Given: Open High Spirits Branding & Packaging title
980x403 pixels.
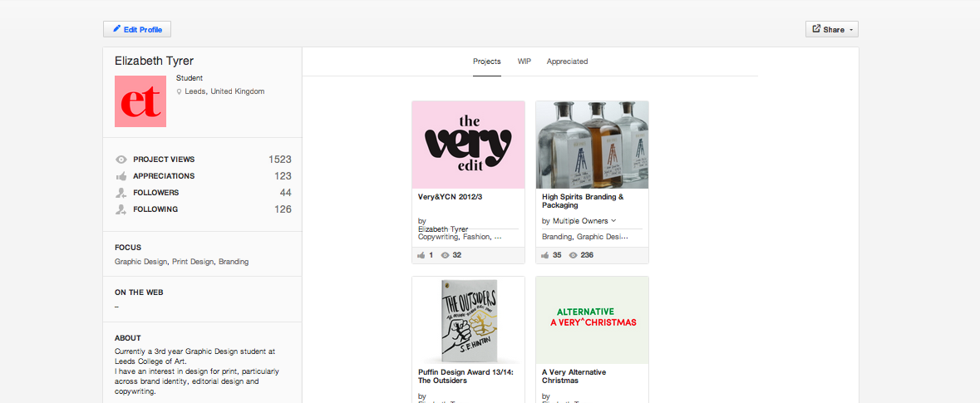Looking at the screenshot, I should pyautogui.click(x=583, y=200).
